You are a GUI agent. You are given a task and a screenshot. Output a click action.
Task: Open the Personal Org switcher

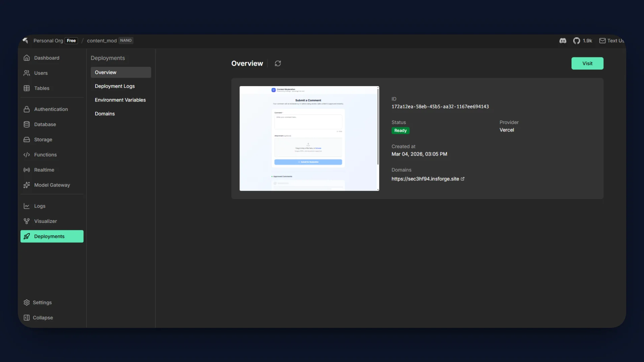[x=48, y=41]
